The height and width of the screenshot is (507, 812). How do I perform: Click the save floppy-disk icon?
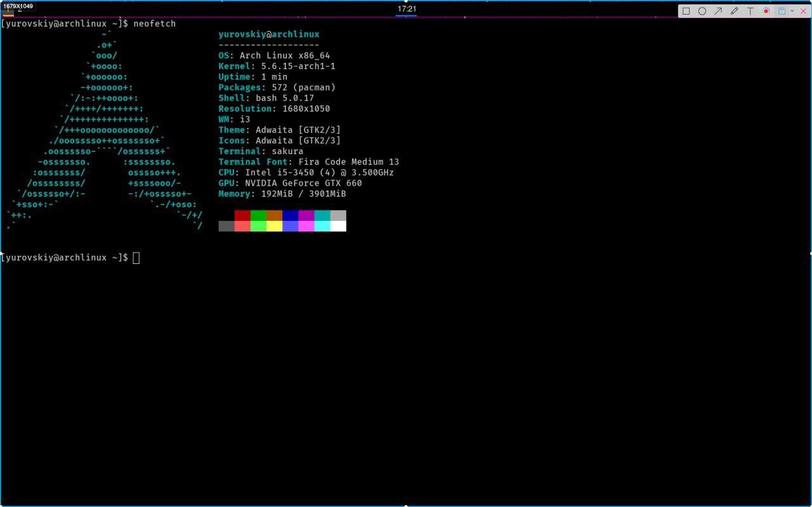(782, 11)
